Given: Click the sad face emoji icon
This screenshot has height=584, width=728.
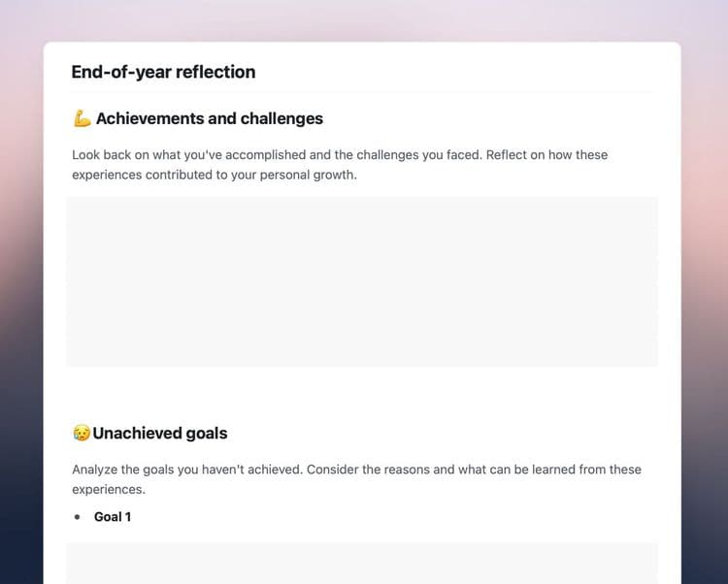Looking at the screenshot, I should 82,433.
